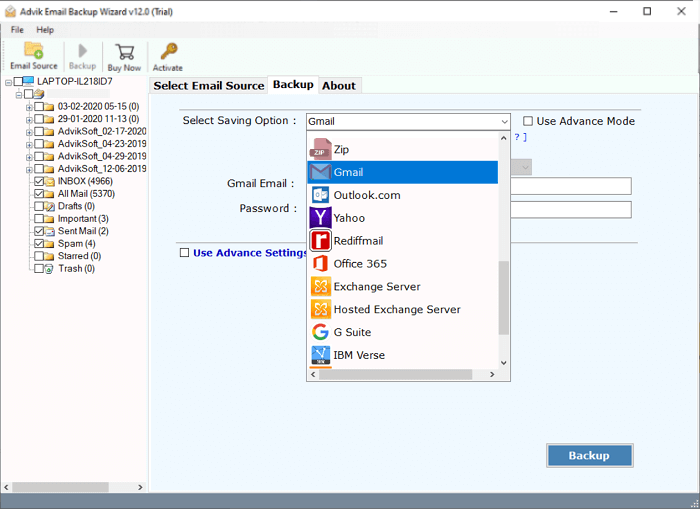Click the Drafts folder icon
700x509 pixels.
pos(49,206)
